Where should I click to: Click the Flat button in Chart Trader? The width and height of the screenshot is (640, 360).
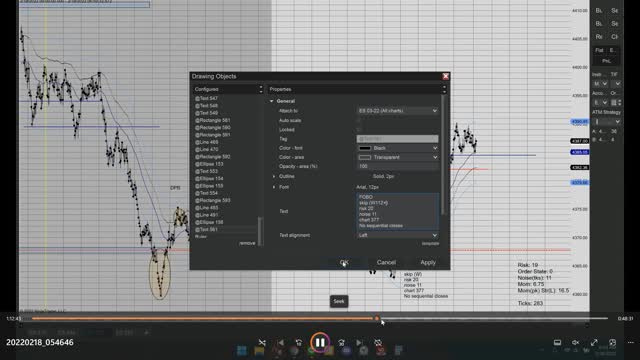click(x=599, y=50)
